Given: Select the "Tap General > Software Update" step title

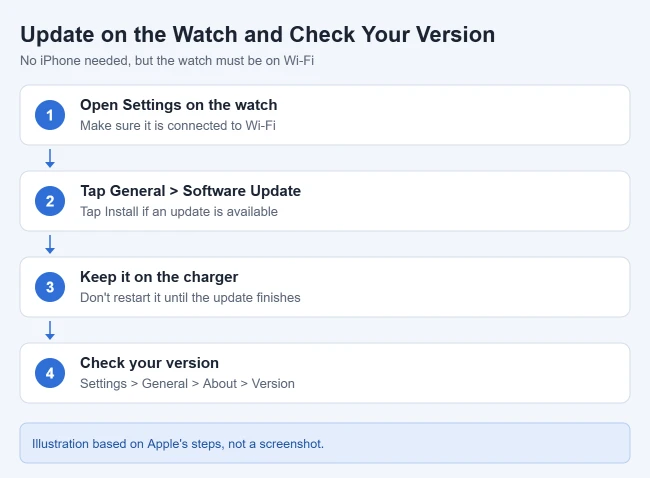Looking at the screenshot, I should pyautogui.click(x=190, y=191).
